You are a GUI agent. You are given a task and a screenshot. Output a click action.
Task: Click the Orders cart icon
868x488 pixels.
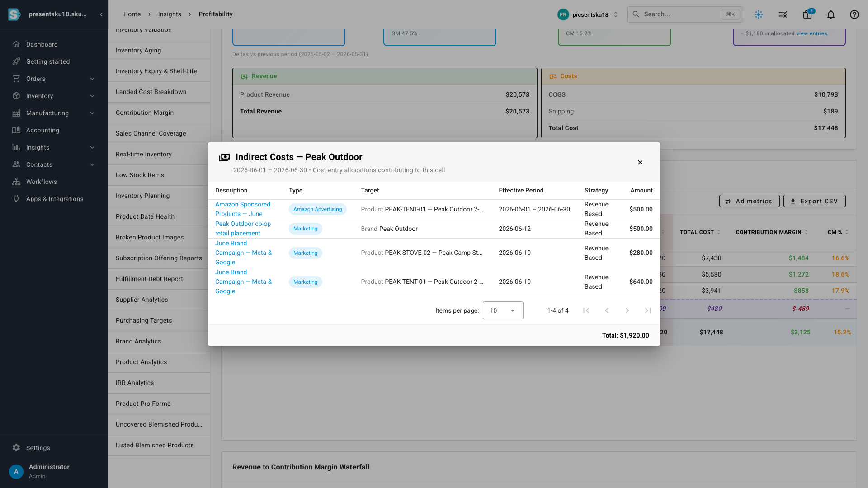pyautogui.click(x=16, y=79)
